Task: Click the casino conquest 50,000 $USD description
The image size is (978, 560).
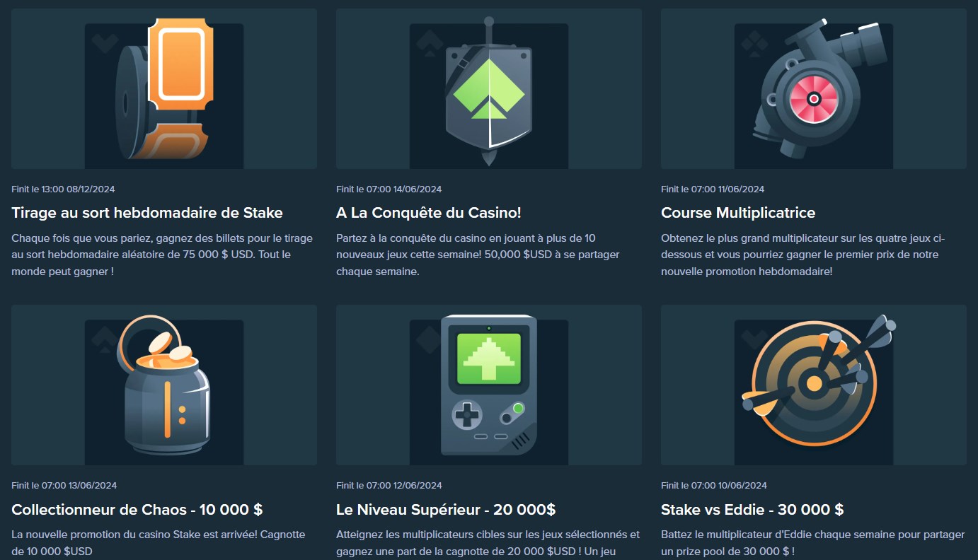Action: click(x=478, y=255)
